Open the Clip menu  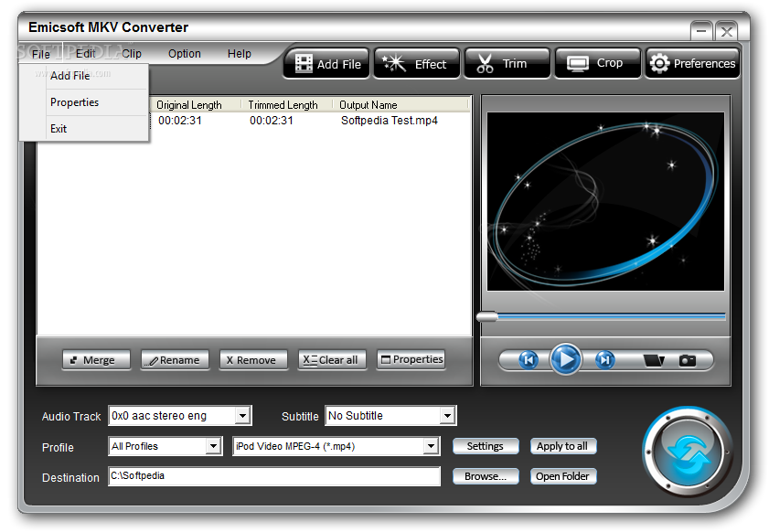coord(132,53)
